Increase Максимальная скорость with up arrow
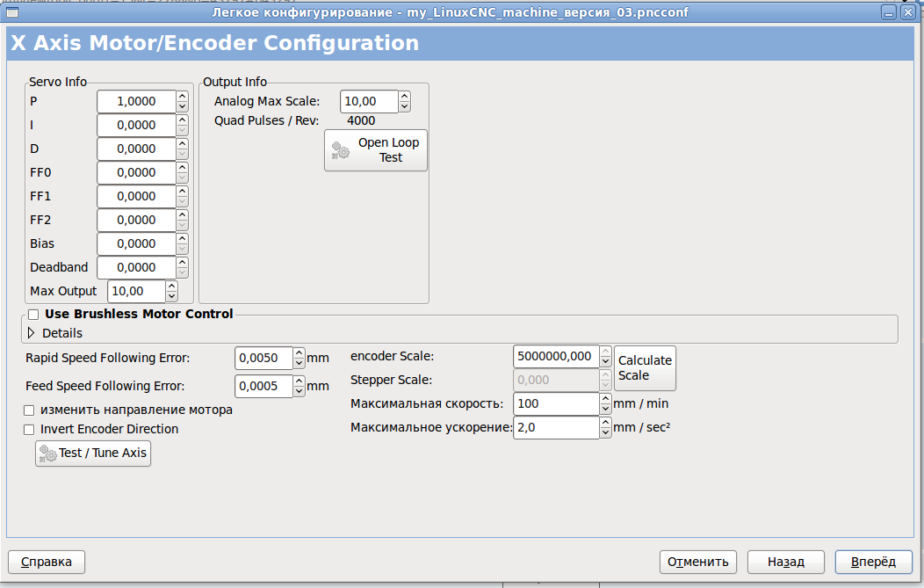The image size is (924, 588). click(605, 398)
